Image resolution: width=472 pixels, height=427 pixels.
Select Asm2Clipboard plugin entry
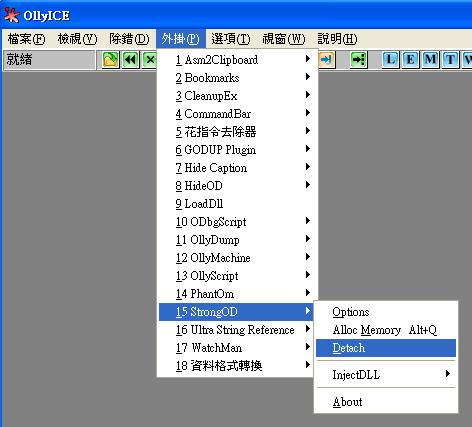236,60
